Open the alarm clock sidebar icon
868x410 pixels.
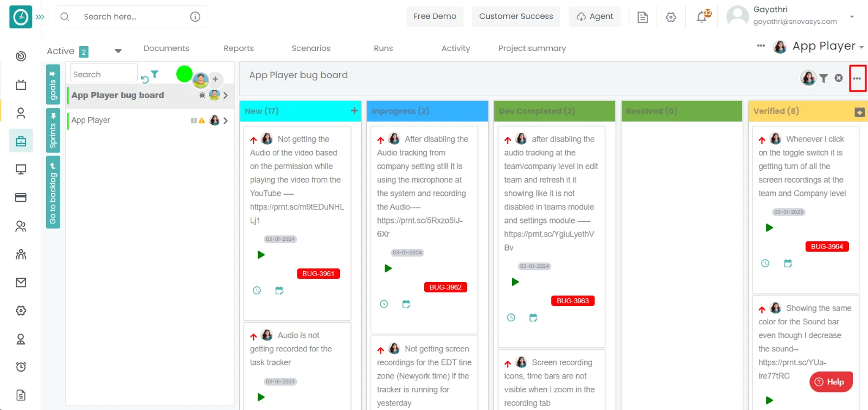[21, 367]
